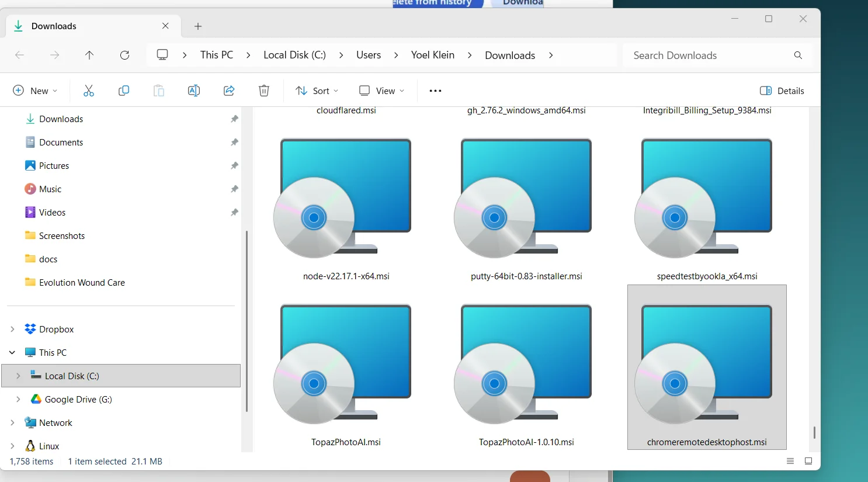Switch to large thumbnails view icon in status bar

tap(808, 461)
